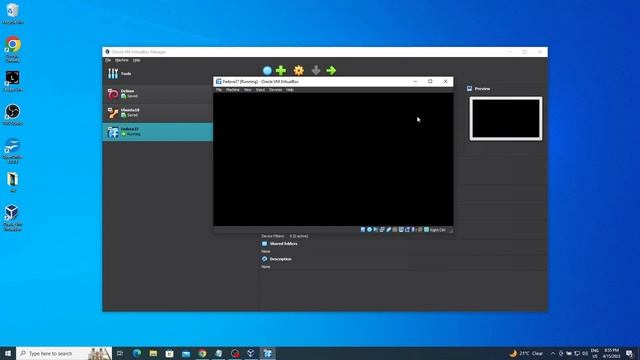This screenshot has width=640, height=360.
Task: Click the green plus Add machine icon
Action: pos(281,71)
